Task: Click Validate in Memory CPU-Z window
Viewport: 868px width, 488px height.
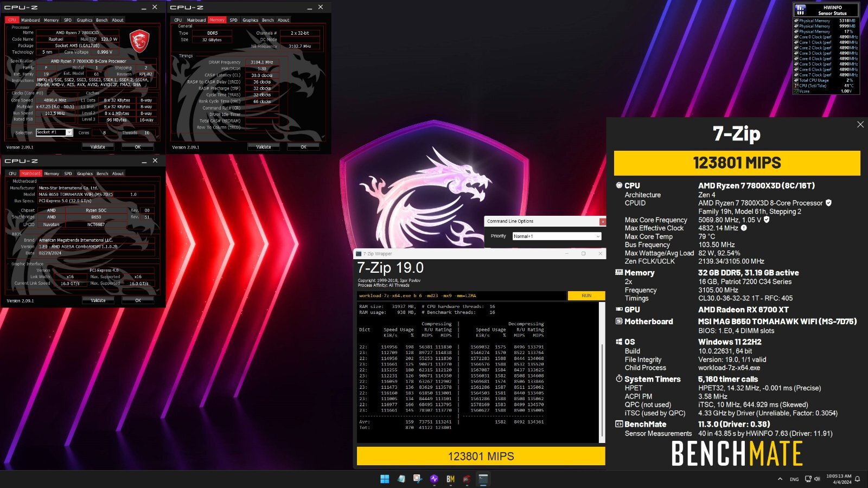Action: click(264, 147)
